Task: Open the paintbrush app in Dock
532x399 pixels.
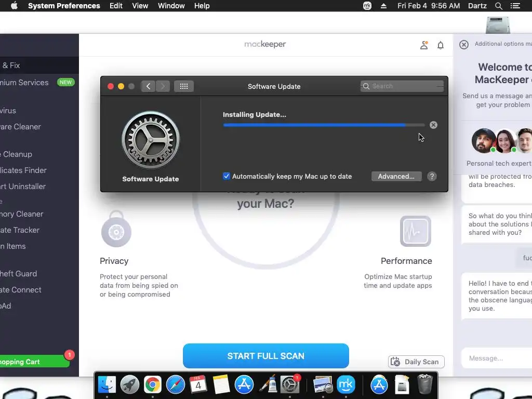Action: [x=269, y=385]
